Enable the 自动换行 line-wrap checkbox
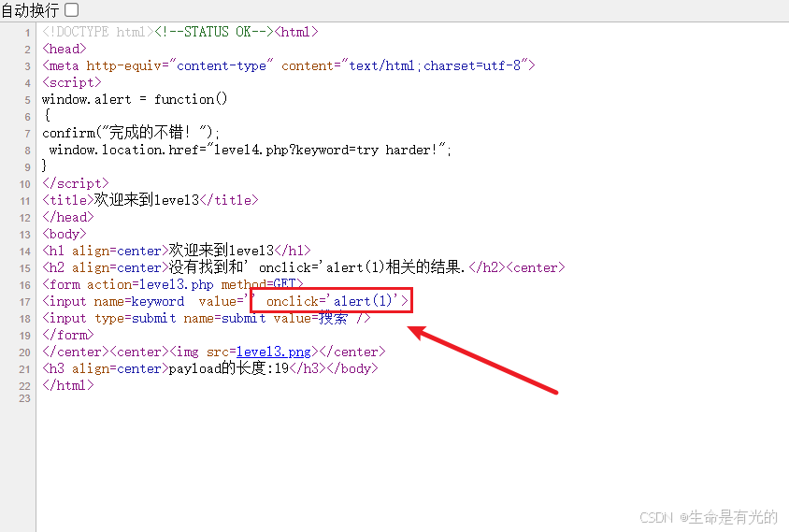 point(71,9)
